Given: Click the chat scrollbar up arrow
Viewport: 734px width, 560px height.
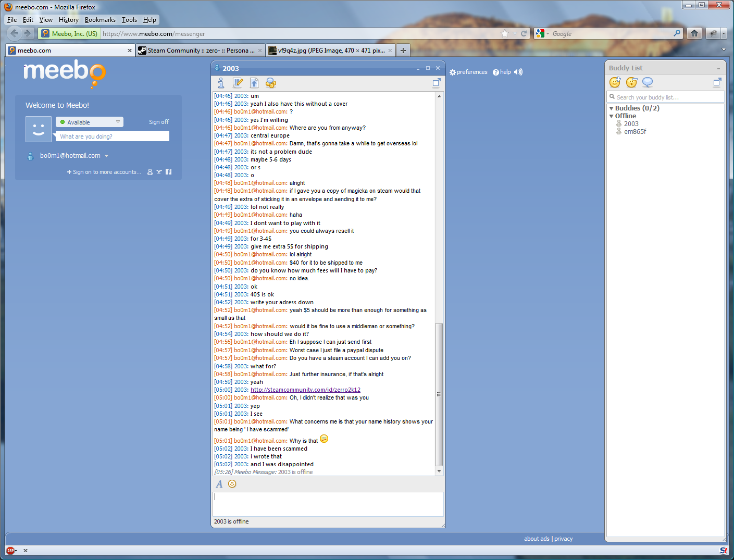Looking at the screenshot, I should 439,96.
